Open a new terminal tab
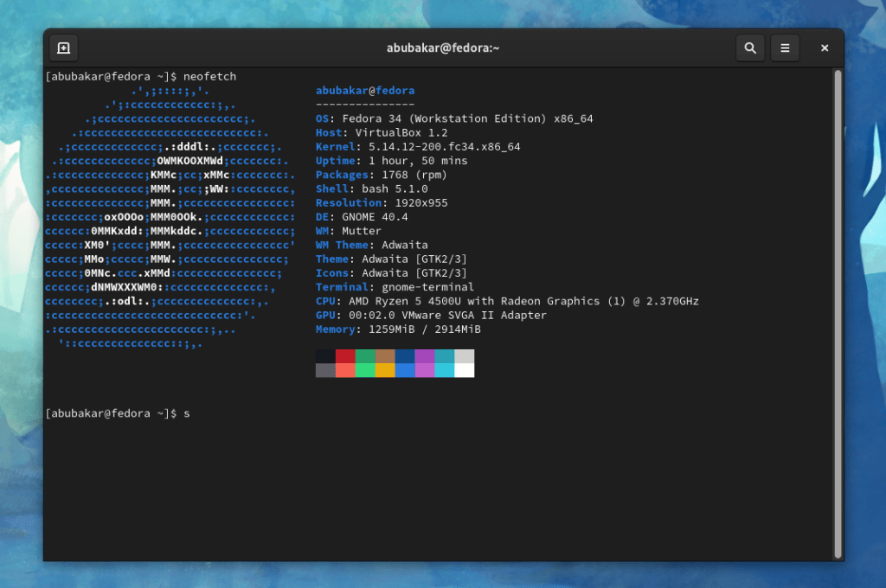Image resolution: width=886 pixels, height=588 pixels. pyautogui.click(x=63, y=48)
